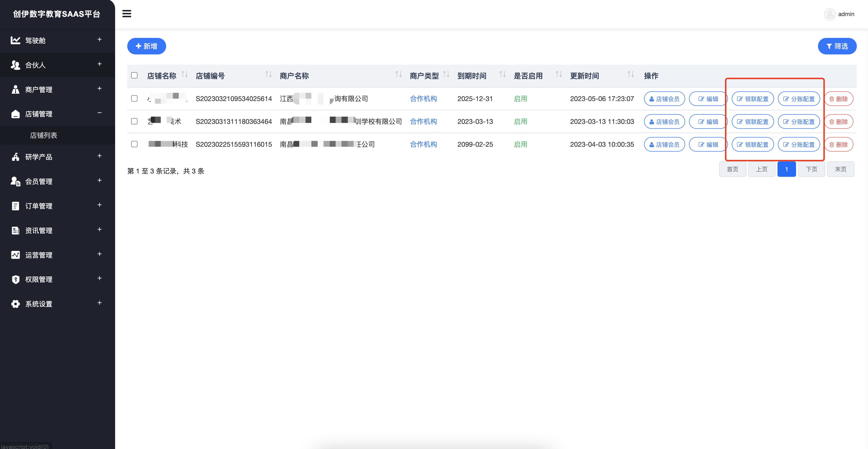The image size is (868, 449).
Task: Click the 资讯管理 news icon
Action: pyautogui.click(x=16, y=231)
